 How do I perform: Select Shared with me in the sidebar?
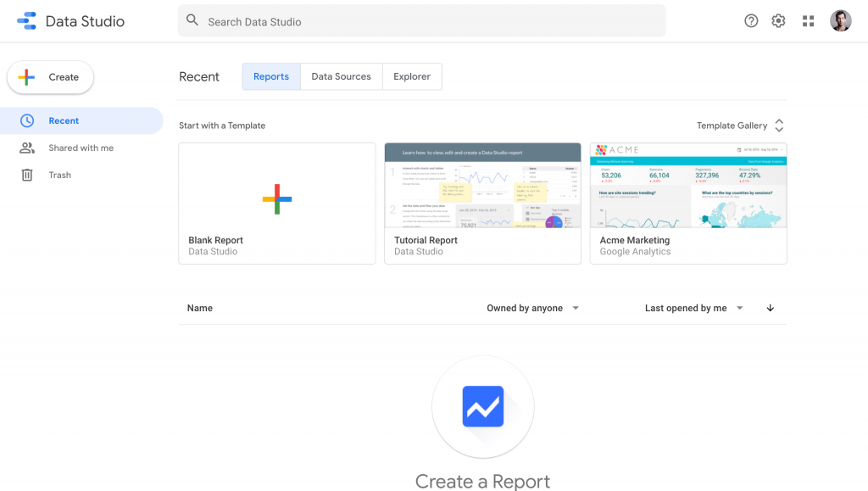pos(81,148)
